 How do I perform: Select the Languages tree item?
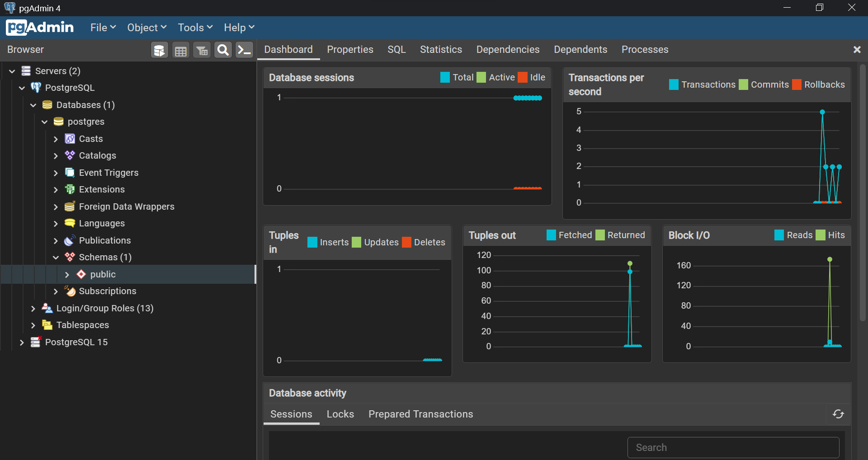(x=102, y=223)
